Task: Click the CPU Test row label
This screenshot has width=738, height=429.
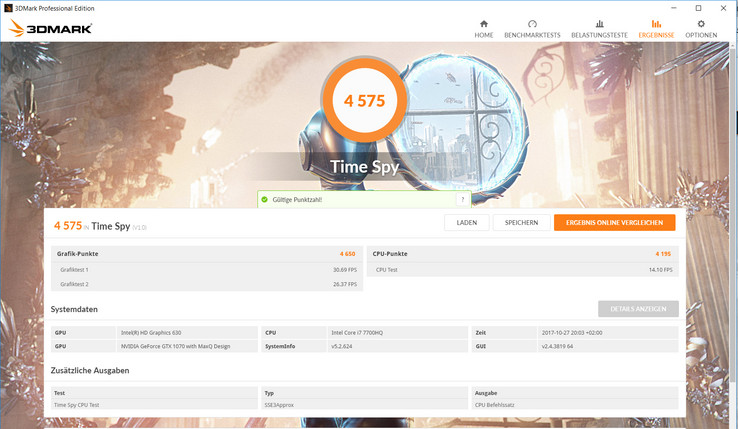Action: (x=386, y=270)
